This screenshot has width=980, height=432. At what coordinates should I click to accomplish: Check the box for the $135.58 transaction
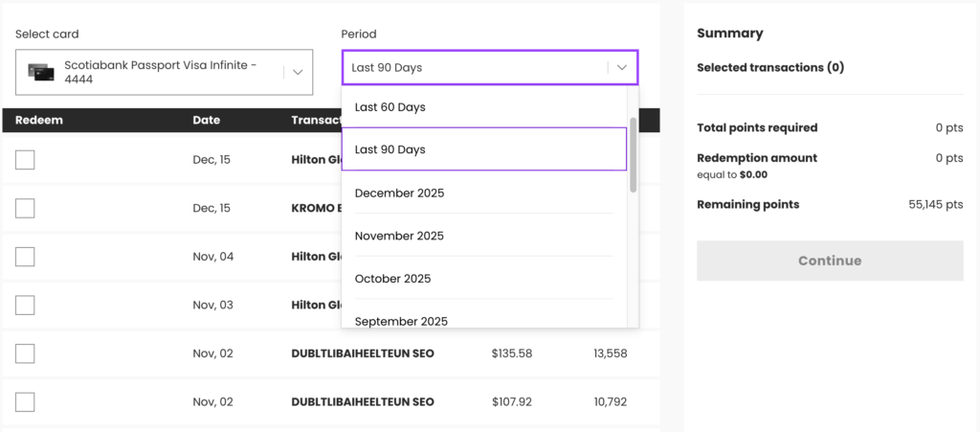[x=25, y=353]
